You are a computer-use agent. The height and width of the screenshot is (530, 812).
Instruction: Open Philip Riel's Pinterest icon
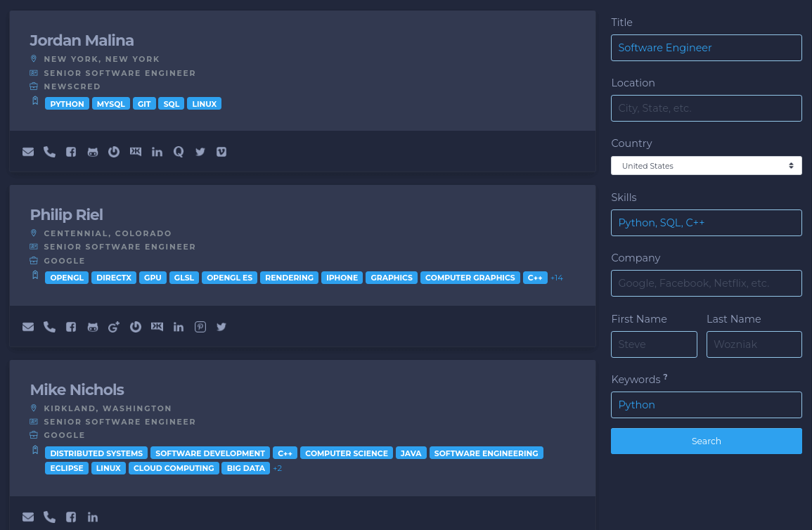pos(200,327)
